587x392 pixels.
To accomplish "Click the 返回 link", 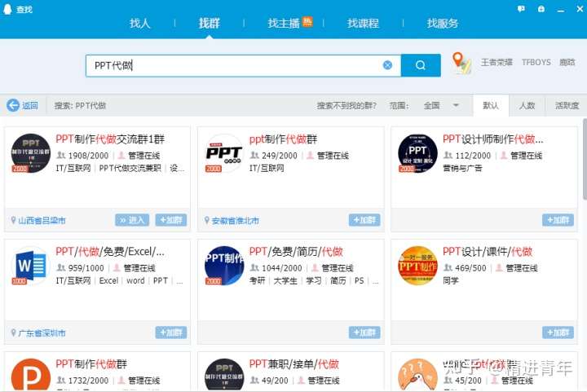I will click(30, 105).
